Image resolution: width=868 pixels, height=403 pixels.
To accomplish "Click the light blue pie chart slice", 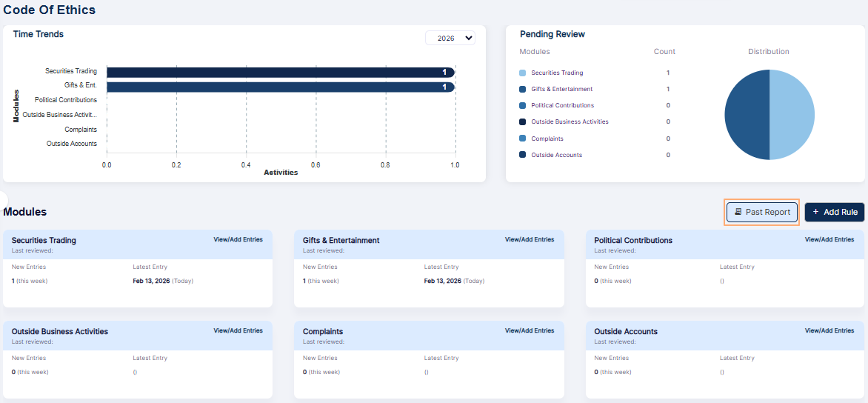I will tap(792, 115).
